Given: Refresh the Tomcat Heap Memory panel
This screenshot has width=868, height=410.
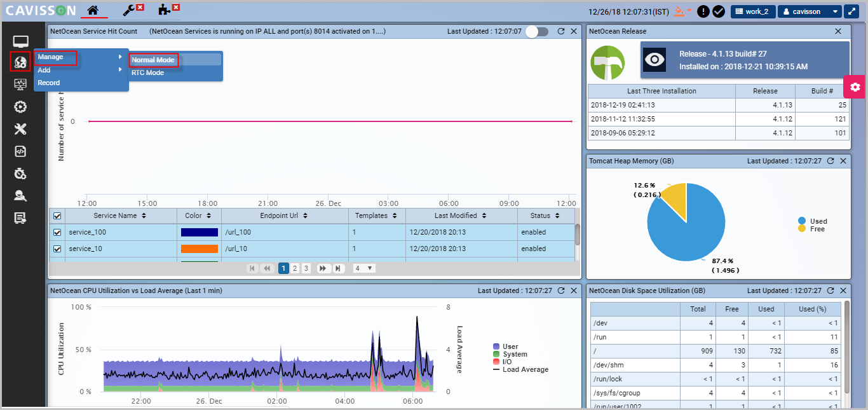Looking at the screenshot, I should click(x=831, y=161).
